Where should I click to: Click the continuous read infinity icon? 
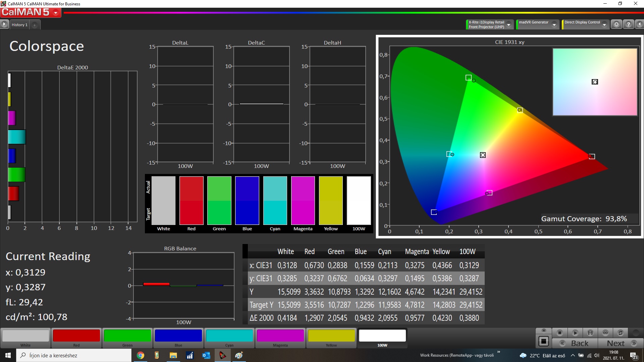click(x=605, y=333)
